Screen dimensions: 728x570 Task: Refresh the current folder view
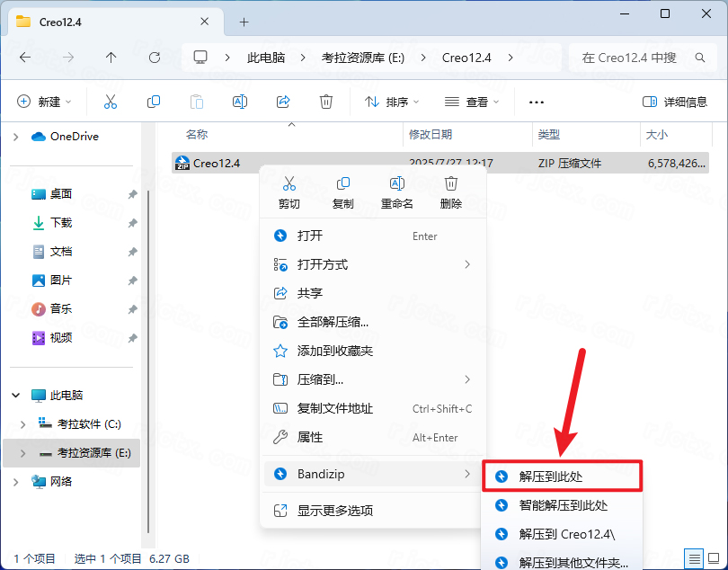(155, 58)
